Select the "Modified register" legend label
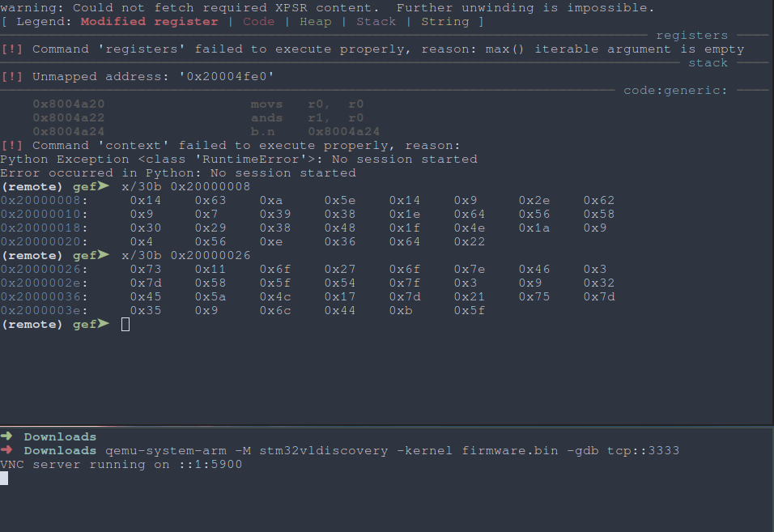 click(x=149, y=22)
